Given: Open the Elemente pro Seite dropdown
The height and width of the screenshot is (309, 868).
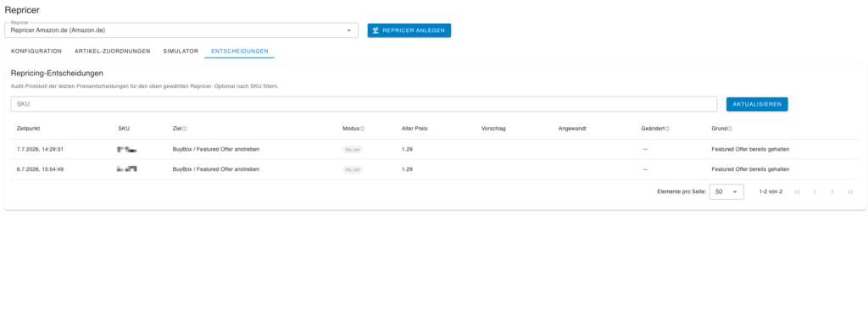Looking at the screenshot, I should [726, 192].
